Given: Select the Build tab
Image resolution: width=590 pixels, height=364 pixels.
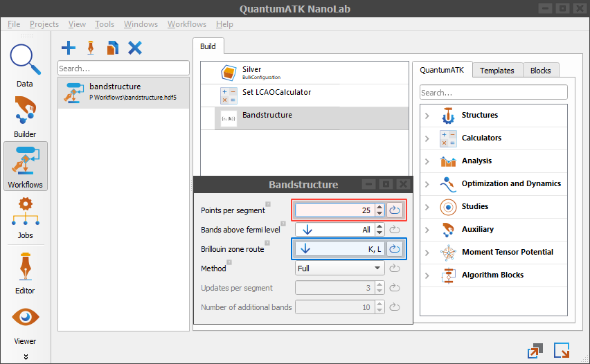Looking at the screenshot, I should tap(208, 46).
